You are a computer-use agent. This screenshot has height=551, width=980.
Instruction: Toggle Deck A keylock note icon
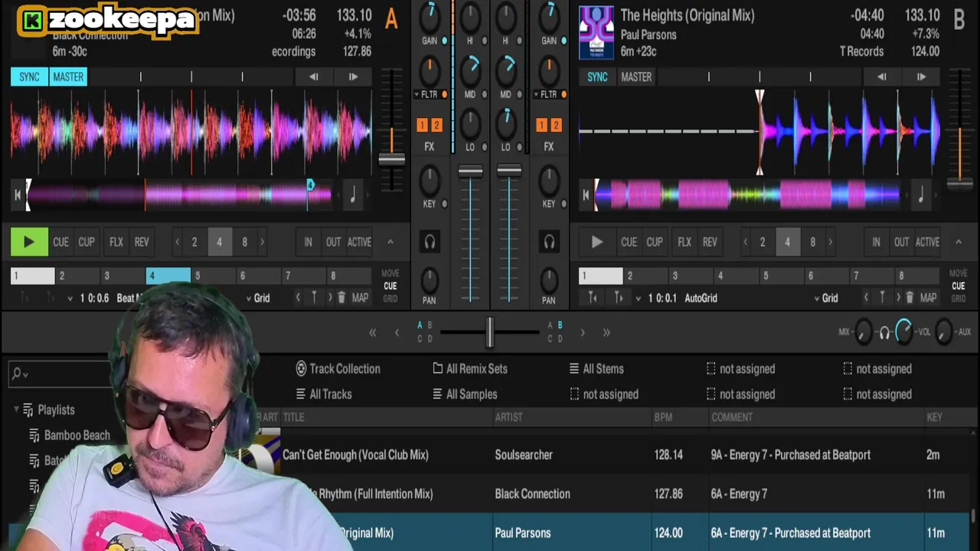click(x=352, y=195)
